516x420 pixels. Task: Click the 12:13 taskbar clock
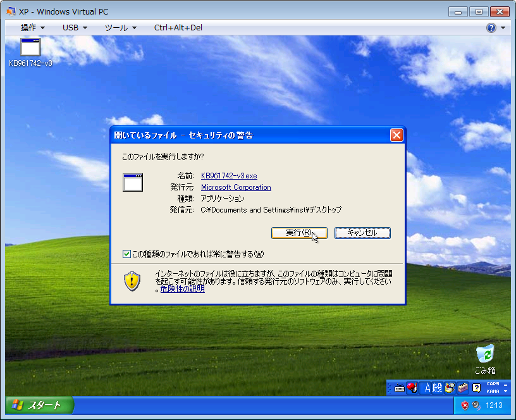pyautogui.click(x=494, y=405)
